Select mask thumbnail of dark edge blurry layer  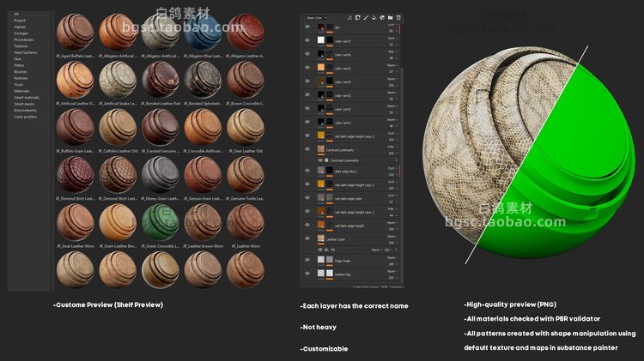330,171
